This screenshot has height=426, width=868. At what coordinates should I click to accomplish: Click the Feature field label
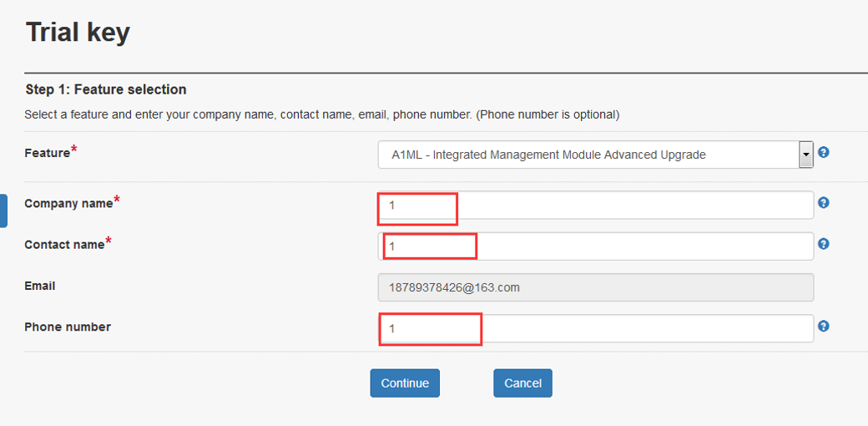(47, 154)
